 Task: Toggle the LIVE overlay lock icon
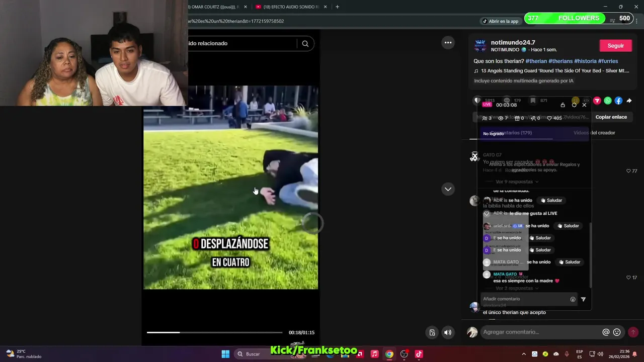pos(562,105)
